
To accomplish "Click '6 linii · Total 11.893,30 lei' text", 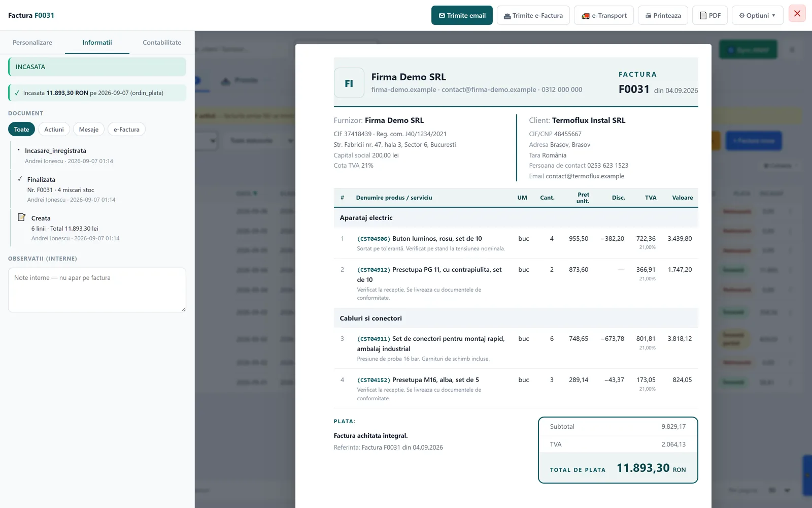I will [65, 229].
